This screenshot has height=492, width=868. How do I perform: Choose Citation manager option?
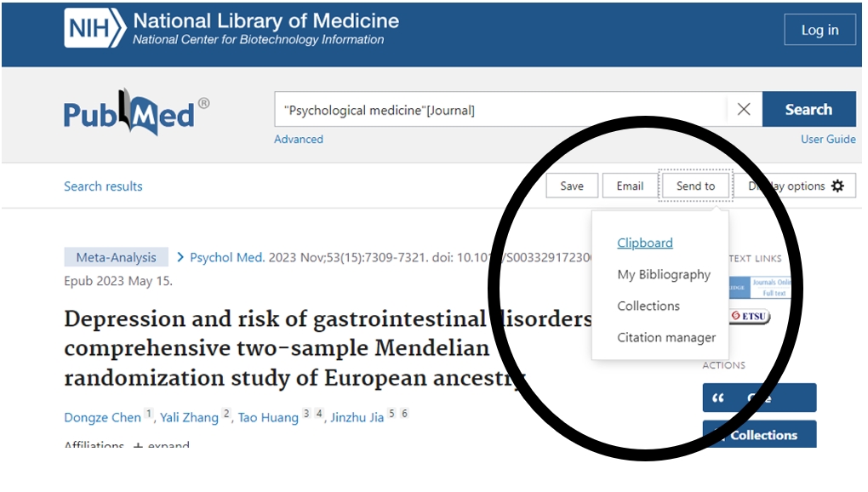click(x=666, y=337)
